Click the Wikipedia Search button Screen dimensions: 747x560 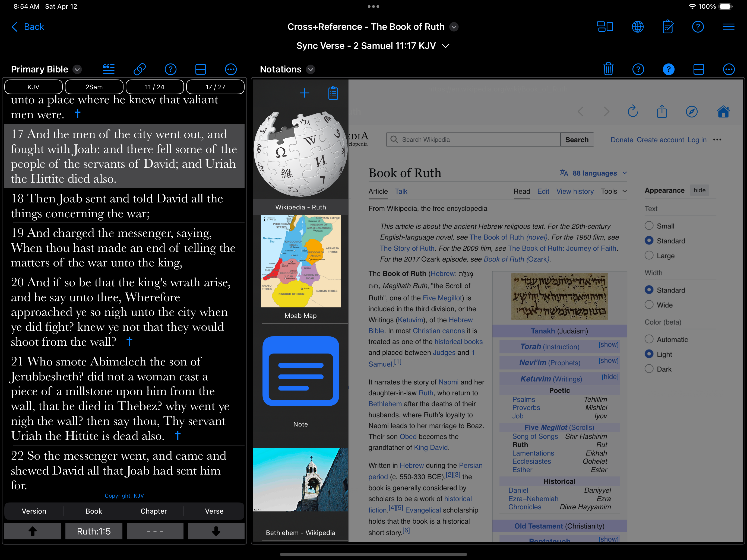tap(577, 139)
